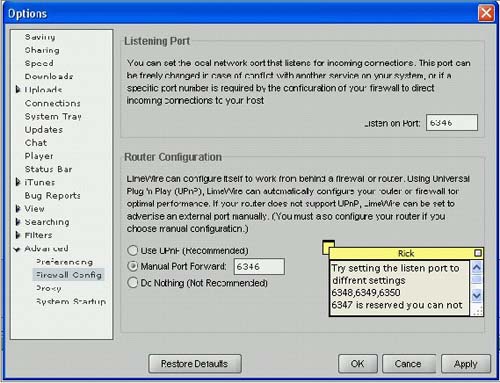The width and height of the screenshot is (500, 383).
Task: Expand the Uploads tree node
Action: coord(18,89)
